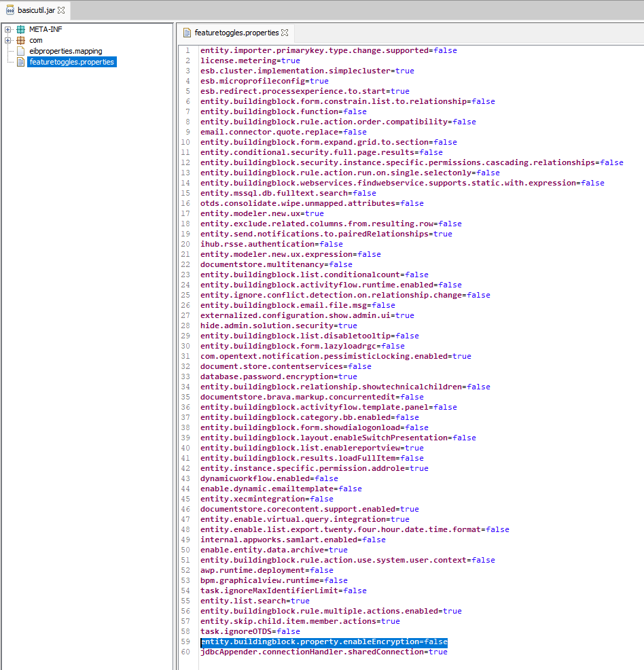644x670 pixels.
Task: Expand the META-INF tree node
Action: (7, 29)
